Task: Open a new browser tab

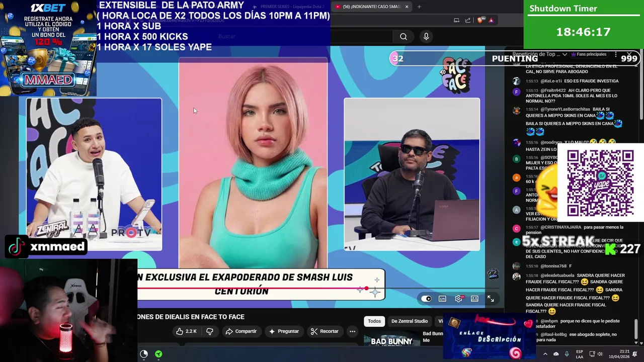Action: coord(419,7)
